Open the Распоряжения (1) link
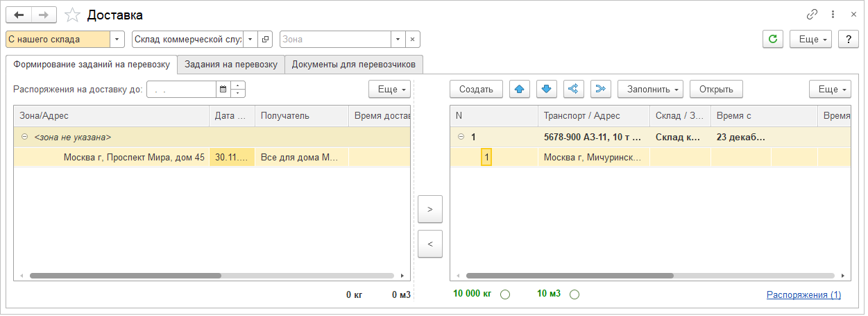868x316 pixels. 803,294
